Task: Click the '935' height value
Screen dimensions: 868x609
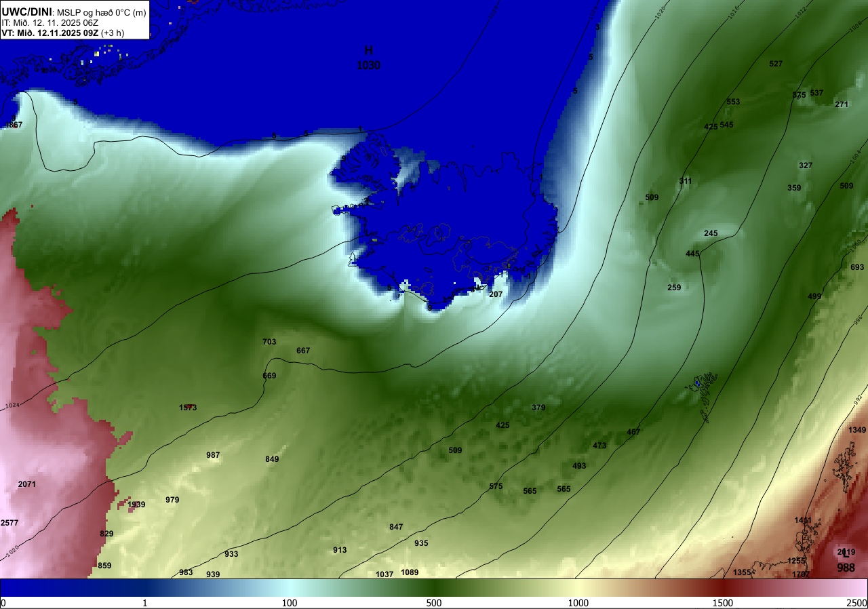Action: pos(421,543)
